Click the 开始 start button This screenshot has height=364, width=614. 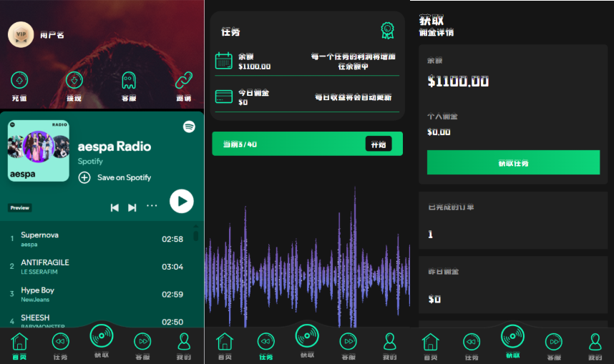tap(379, 144)
